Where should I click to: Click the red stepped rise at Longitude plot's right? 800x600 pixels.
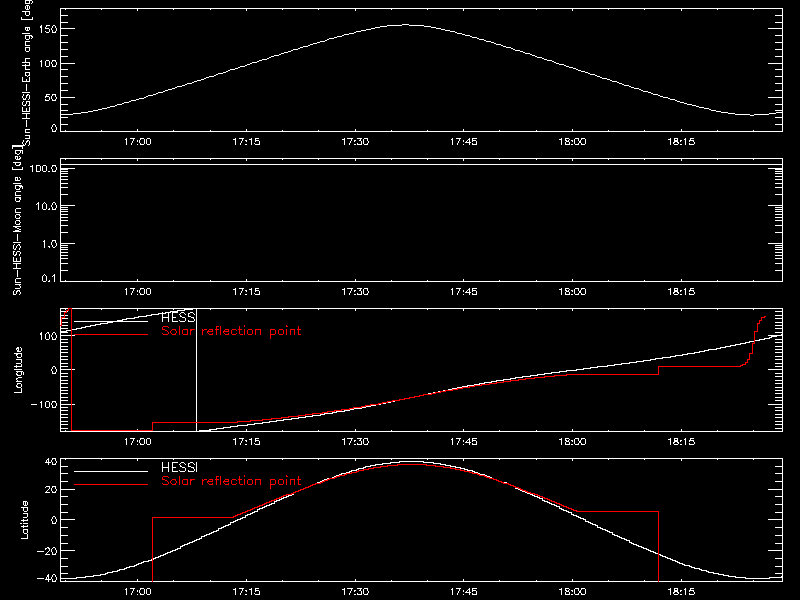753,341
